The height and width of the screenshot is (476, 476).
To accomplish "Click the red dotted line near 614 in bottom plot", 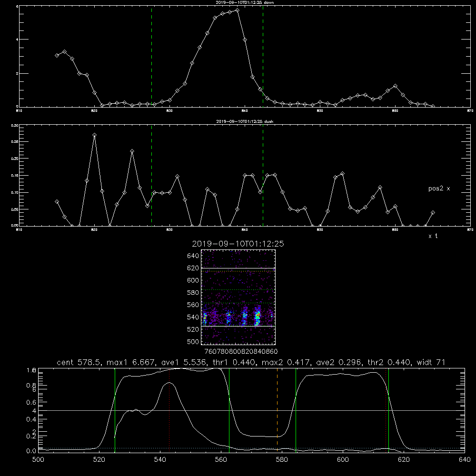I will tap(386, 410).
